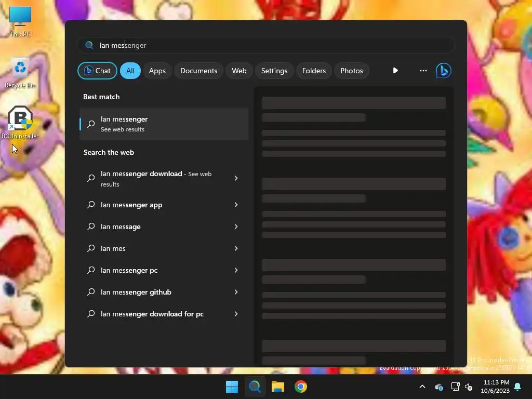Select the Documents filter tab
The image size is (532, 399).
(x=198, y=71)
